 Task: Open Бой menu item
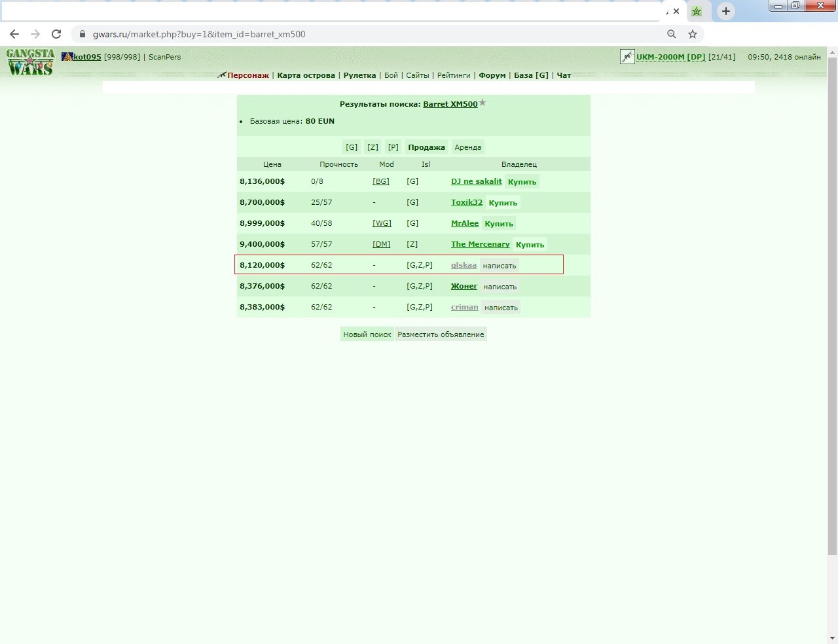click(391, 75)
